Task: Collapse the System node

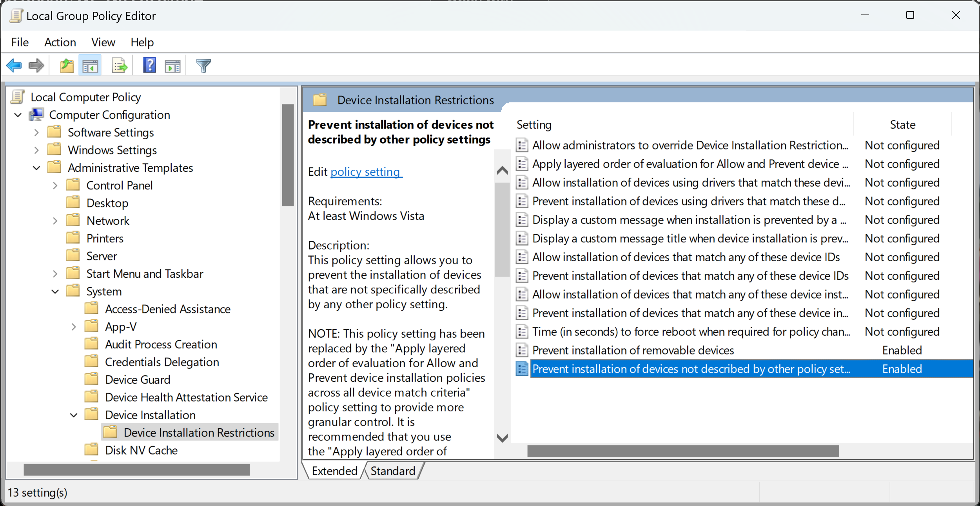Action: pos(55,291)
